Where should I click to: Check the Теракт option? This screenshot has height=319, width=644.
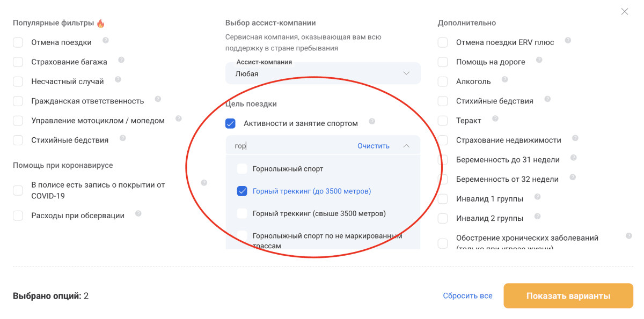click(443, 121)
